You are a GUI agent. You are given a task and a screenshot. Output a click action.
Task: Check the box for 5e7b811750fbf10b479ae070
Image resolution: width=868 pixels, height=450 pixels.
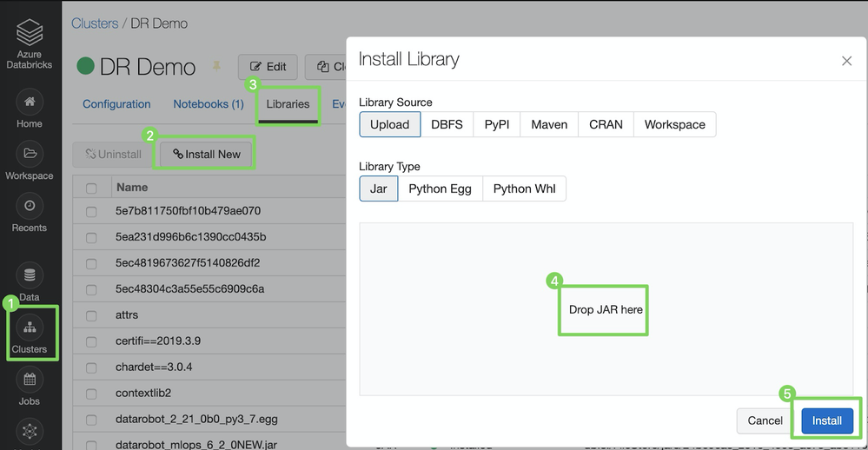(91, 212)
